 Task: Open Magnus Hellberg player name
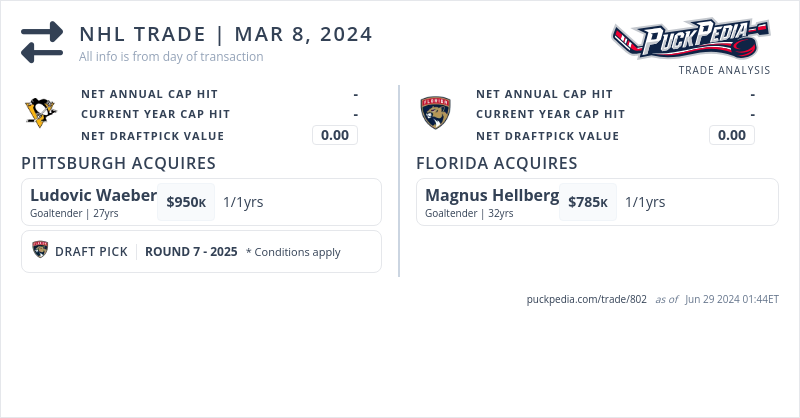(x=491, y=195)
